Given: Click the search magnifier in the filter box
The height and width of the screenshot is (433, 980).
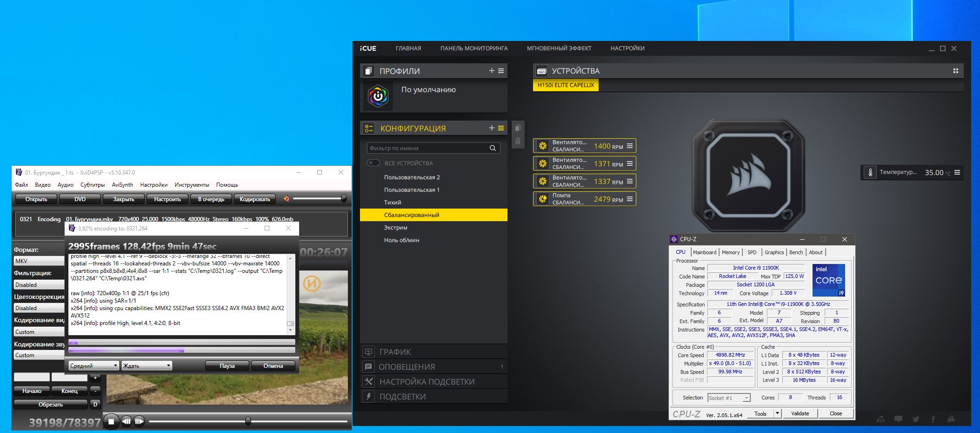Looking at the screenshot, I should click(x=493, y=148).
